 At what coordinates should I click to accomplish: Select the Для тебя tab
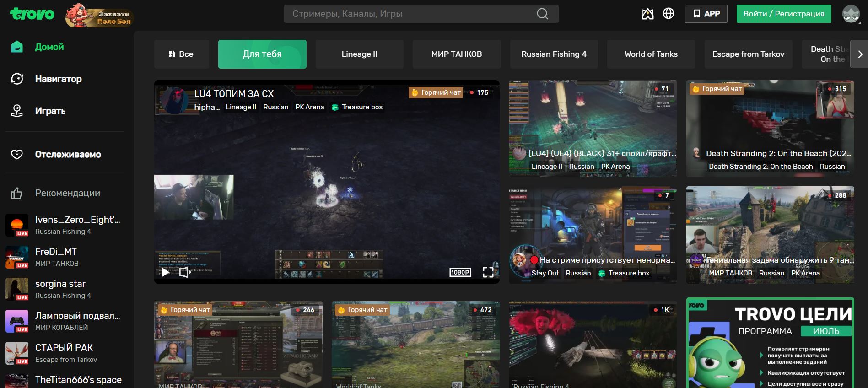coord(262,54)
